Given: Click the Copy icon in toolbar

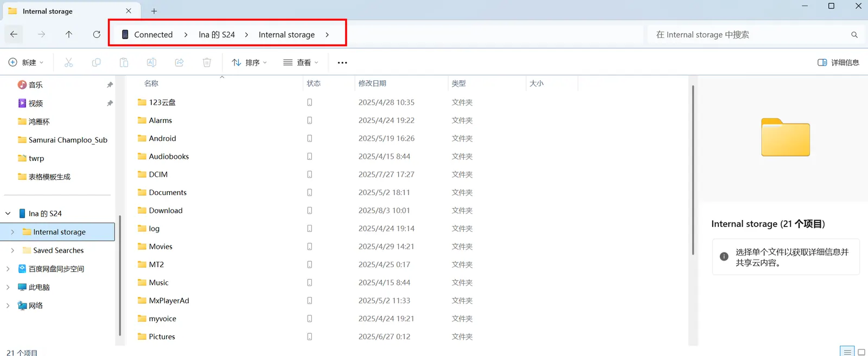Looking at the screenshot, I should coord(96,63).
